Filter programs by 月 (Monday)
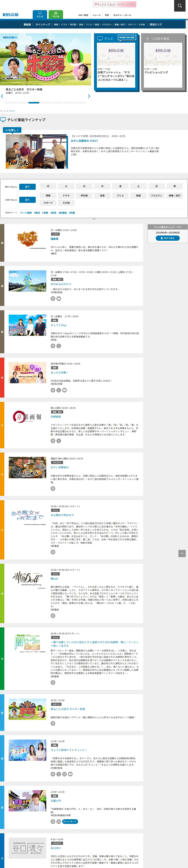This screenshot has height=868, width=188. click(x=48, y=186)
